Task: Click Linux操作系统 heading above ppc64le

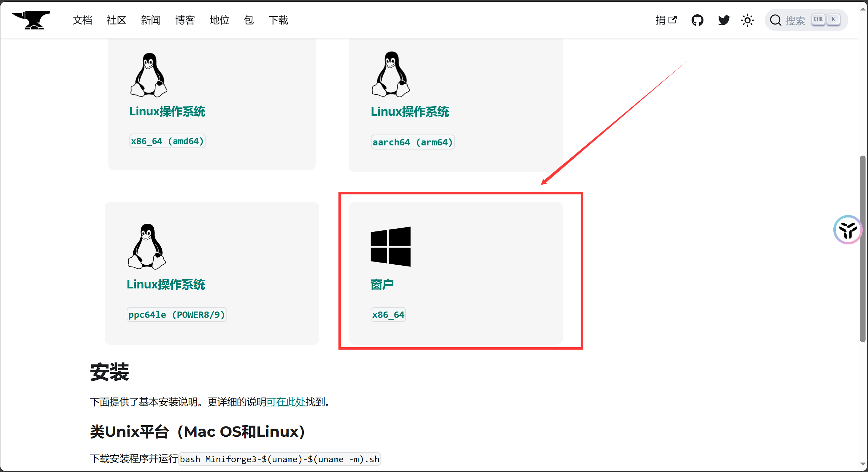Action: 166,285
